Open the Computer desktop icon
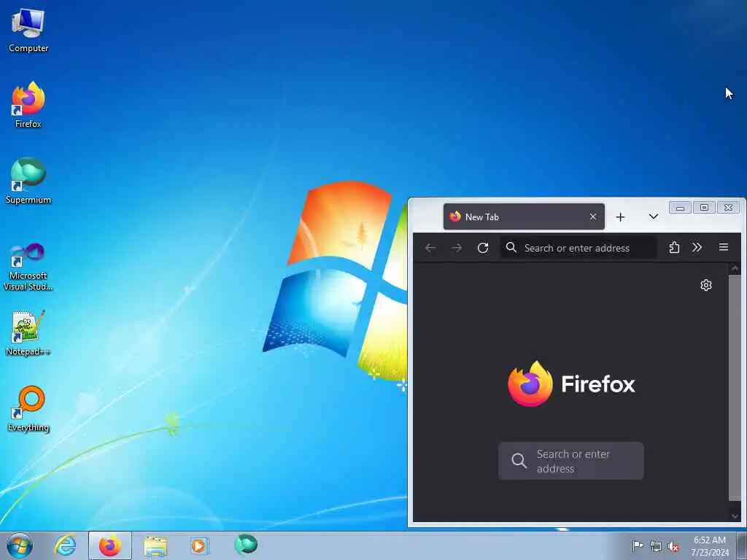Image resolution: width=747 pixels, height=560 pixels. (28, 30)
